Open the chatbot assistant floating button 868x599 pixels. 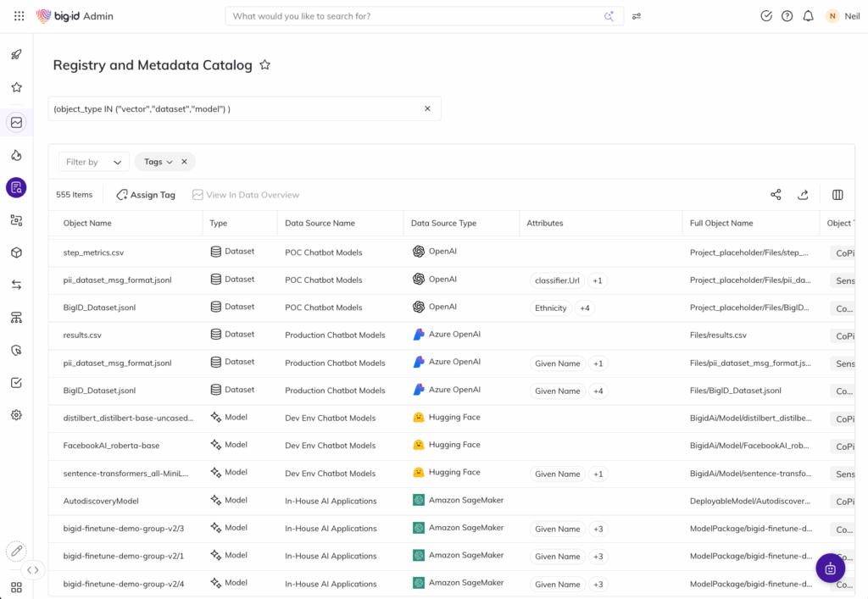point(830,568)
